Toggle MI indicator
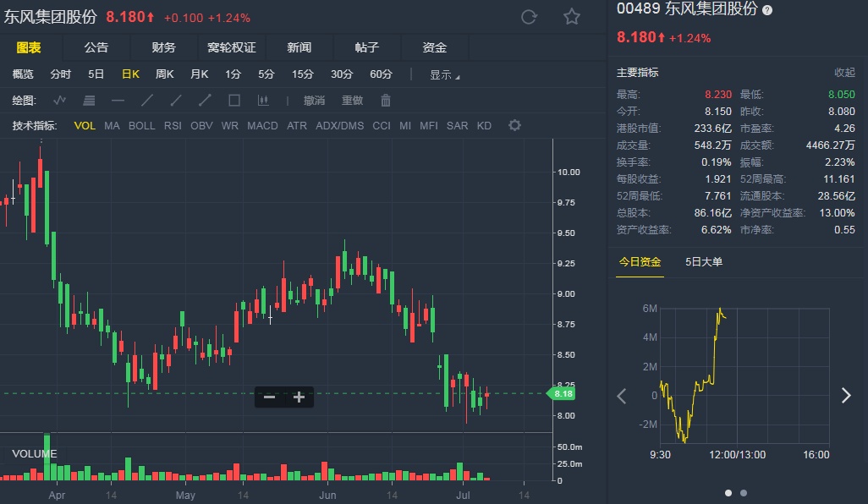 click(405, 126)
